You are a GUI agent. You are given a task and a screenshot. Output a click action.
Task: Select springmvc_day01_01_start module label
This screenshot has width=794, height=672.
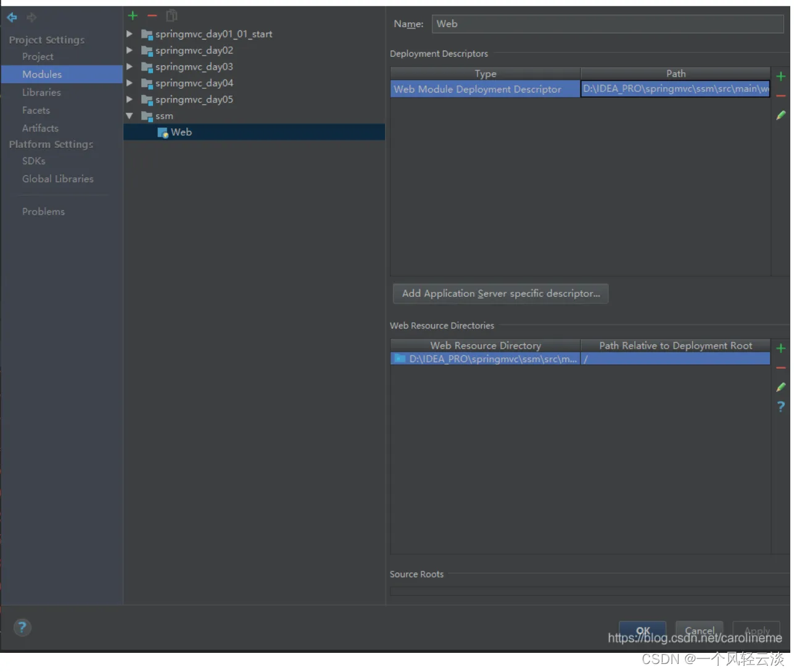[x=213, y=34]
